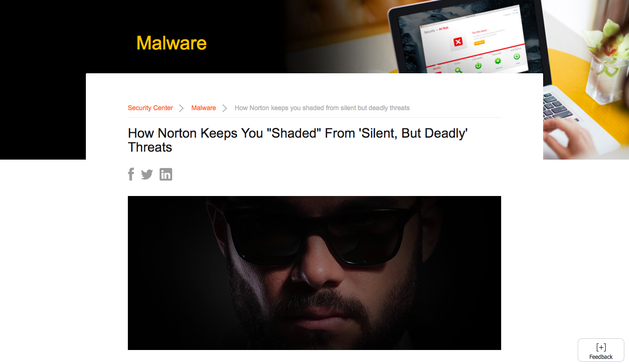Click green power icon on laptop screen
The width and height of the screenshot is (629, 364).
click(478, 66)
